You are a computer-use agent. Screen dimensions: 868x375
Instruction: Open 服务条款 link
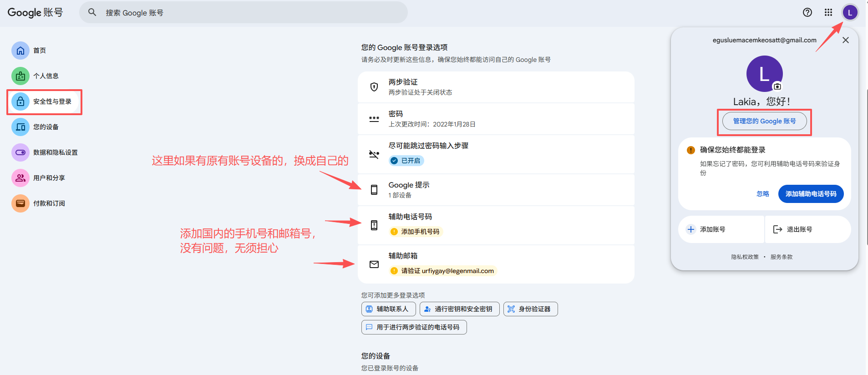(782, 257)
